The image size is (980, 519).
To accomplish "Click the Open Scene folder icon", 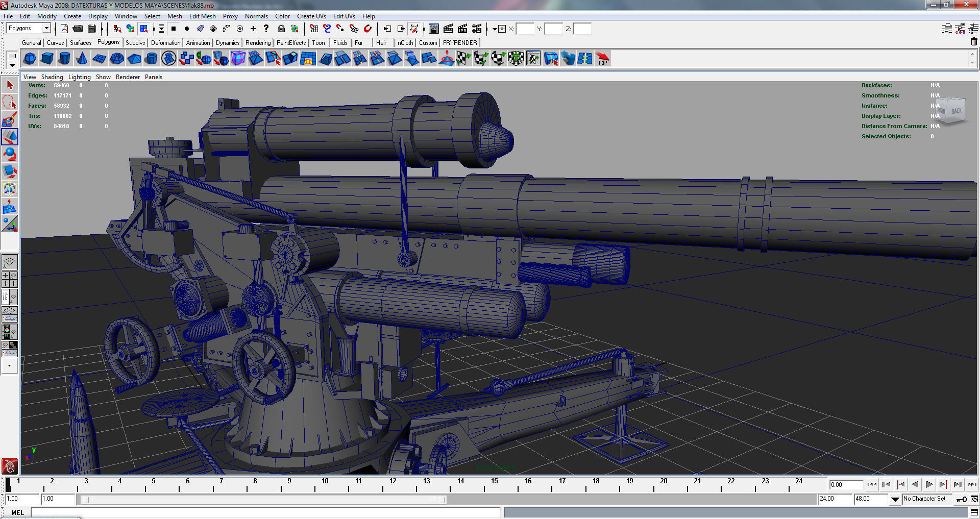I will pos(78,29).
